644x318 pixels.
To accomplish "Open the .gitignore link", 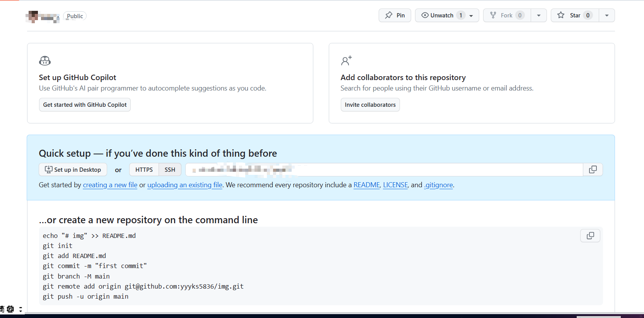I will click(439, 185).
